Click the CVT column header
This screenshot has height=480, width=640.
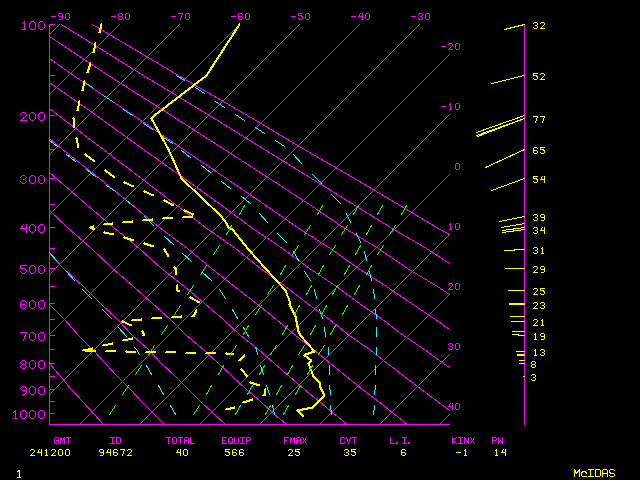348,440
